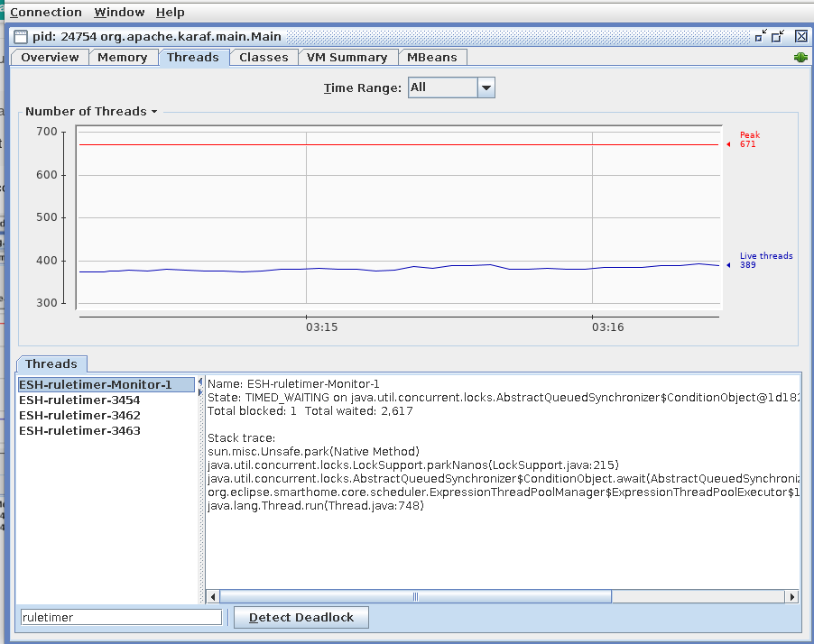The image size is (814, 644).
Task: Click the horizontal scrollbar thumb in stack trace
Action: pyautogui.click(x=415, y=596)
